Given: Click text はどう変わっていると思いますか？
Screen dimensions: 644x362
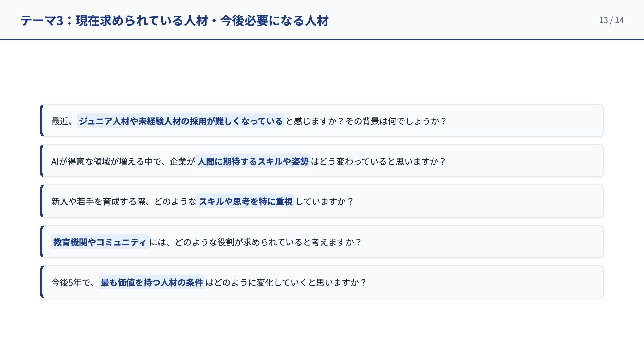Looking at the screenshot, I should (378, 161).
